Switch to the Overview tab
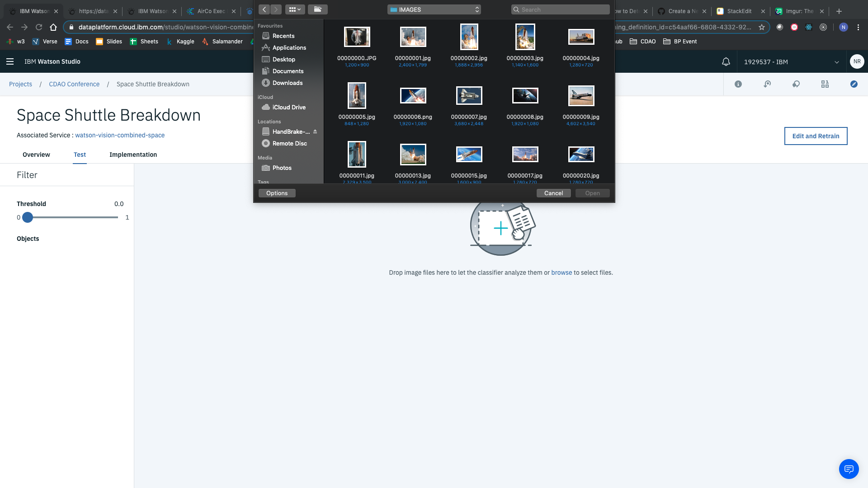This screenshot has height=488, width=868. click(36, 155)
